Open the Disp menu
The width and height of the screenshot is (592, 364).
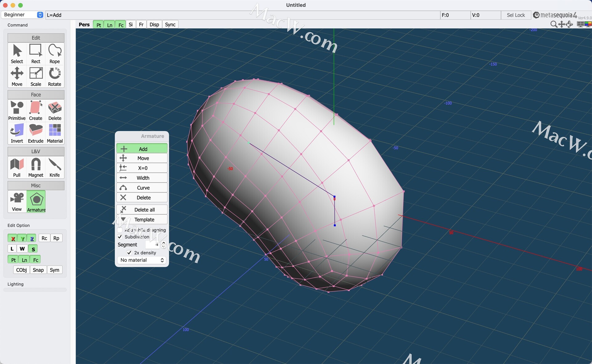tap(154, 25)
